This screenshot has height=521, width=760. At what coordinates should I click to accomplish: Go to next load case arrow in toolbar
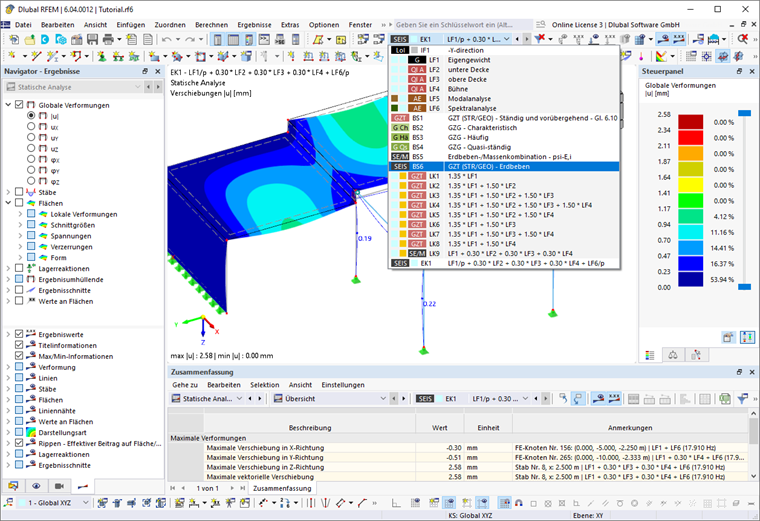point(527,39)
